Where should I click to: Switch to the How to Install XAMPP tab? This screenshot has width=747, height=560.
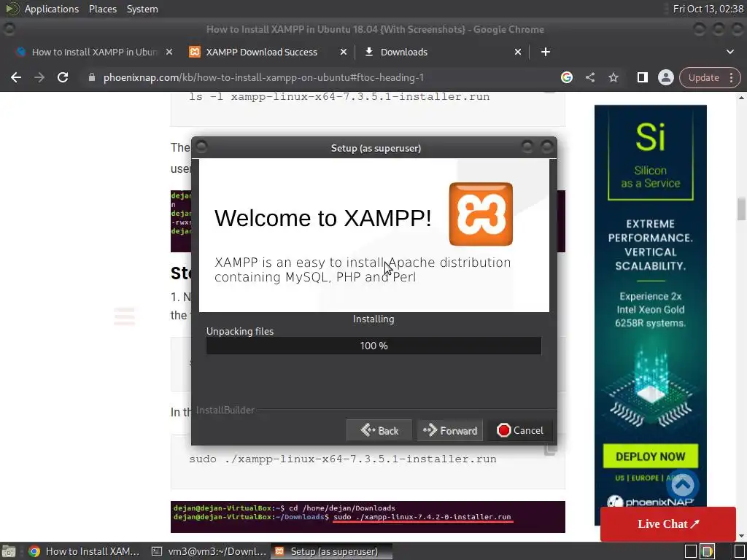[94, 52]
